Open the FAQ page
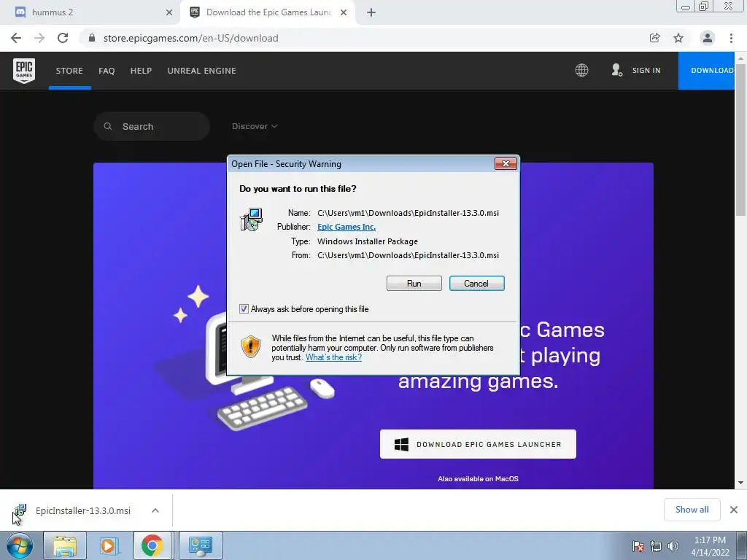The image size is (747, 560). coord(107,71)
